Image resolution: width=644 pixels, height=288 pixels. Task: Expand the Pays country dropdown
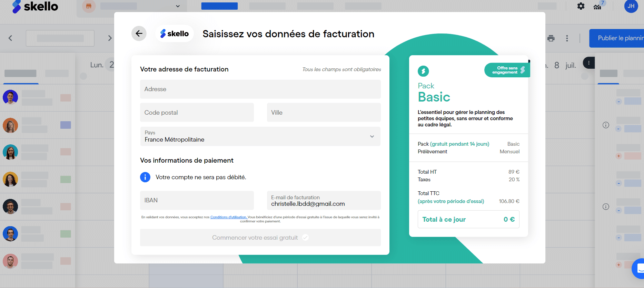pos(260,136)
